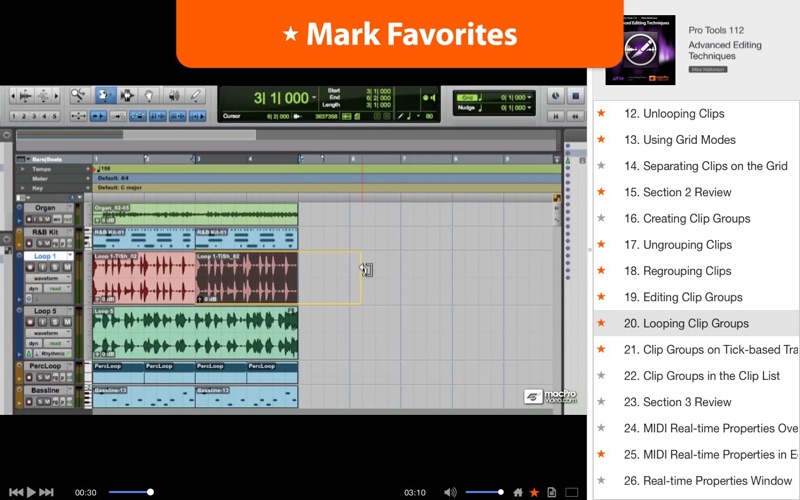The width and height of the screenshot is (800, 500).
Task: Click the Zoom Toggle icon in toolbar
Action: click(78, 116)
